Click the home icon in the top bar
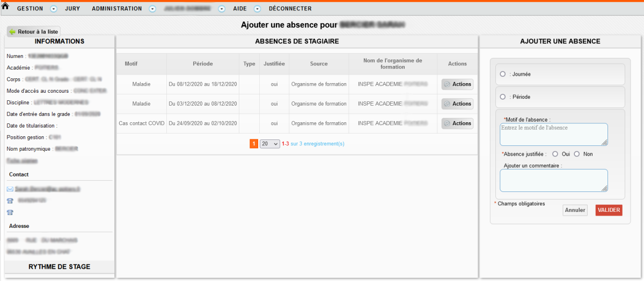 6,6
